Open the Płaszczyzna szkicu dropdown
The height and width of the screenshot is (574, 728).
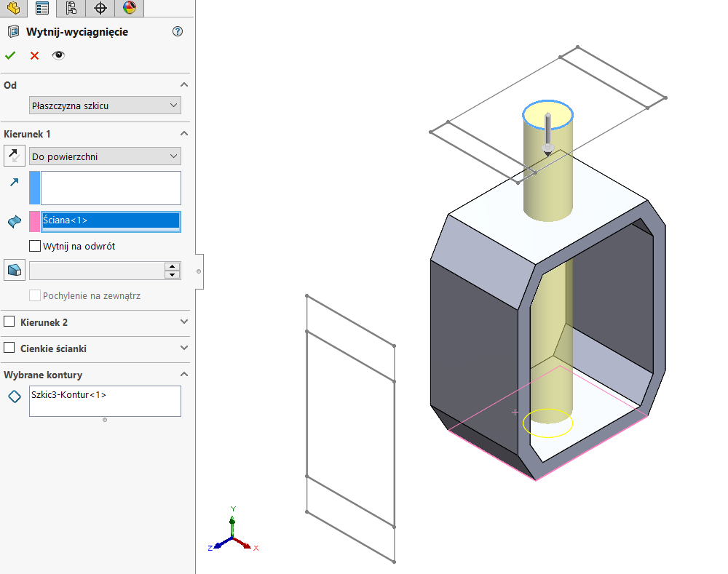tap(105, 105)
